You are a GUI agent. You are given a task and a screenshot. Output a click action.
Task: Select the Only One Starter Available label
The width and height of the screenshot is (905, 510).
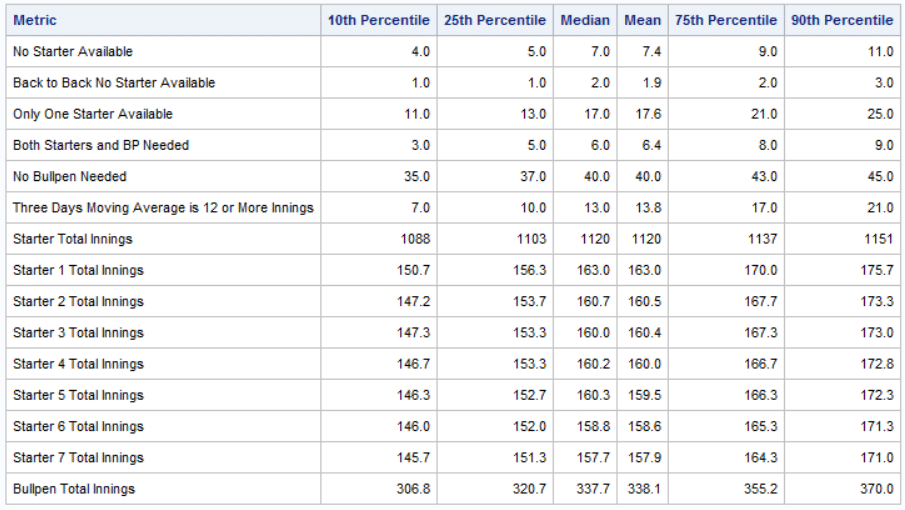(x=93, y=114)
